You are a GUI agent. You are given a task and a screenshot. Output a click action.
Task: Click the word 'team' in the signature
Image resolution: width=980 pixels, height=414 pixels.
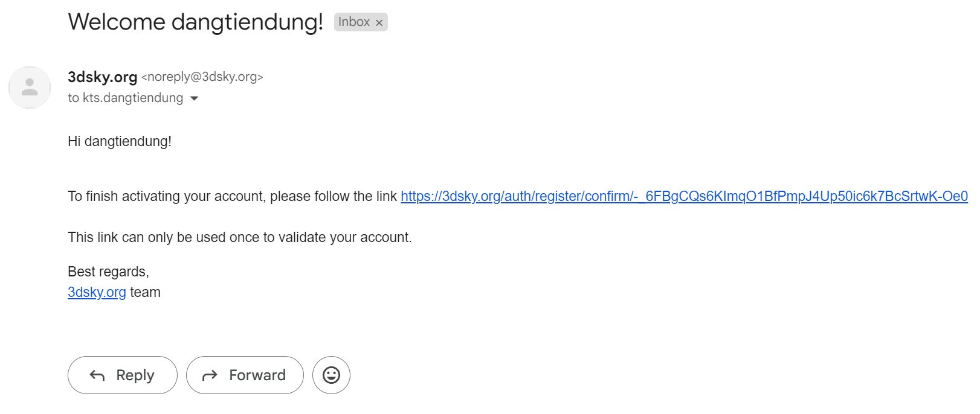[145, 292]
